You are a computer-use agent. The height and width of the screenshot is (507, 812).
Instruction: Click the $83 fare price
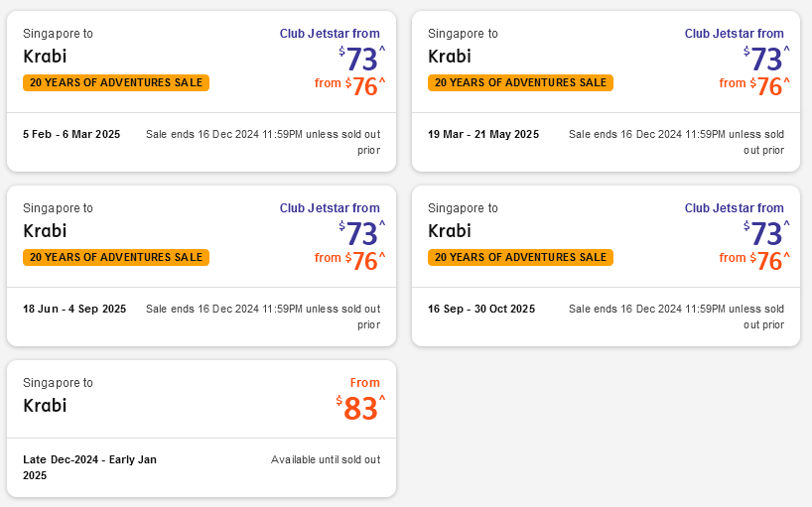361,408
